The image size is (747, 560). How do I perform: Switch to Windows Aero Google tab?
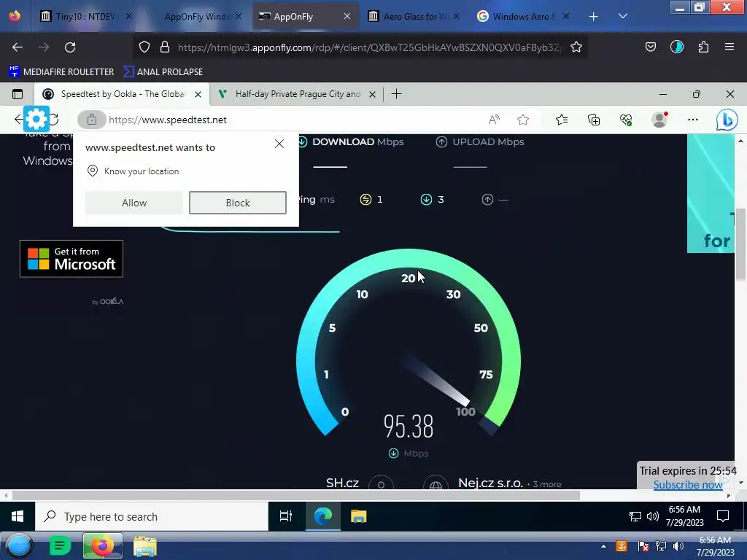click(523, 17)
